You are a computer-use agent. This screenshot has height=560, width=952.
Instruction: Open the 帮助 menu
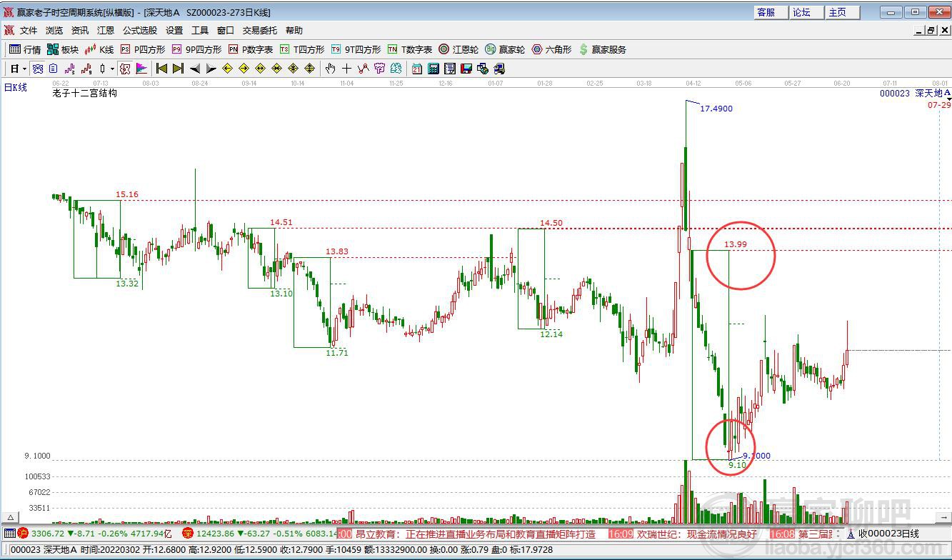point(294,31)
